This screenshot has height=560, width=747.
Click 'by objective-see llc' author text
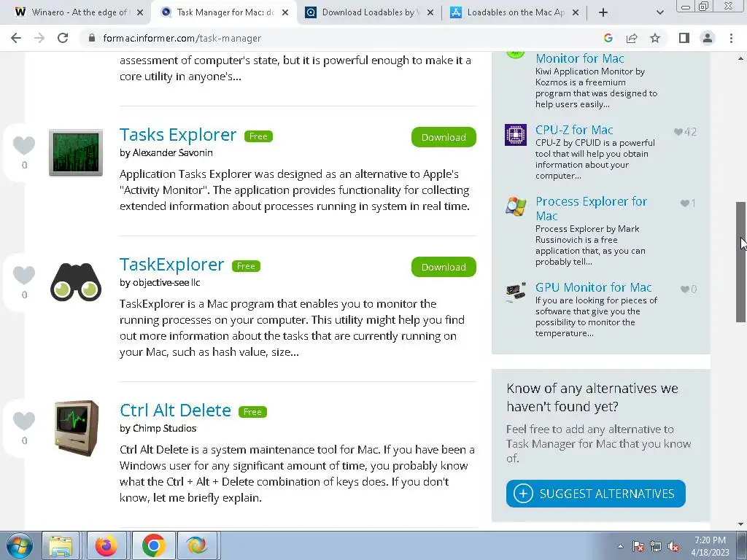tap(160, 282)
